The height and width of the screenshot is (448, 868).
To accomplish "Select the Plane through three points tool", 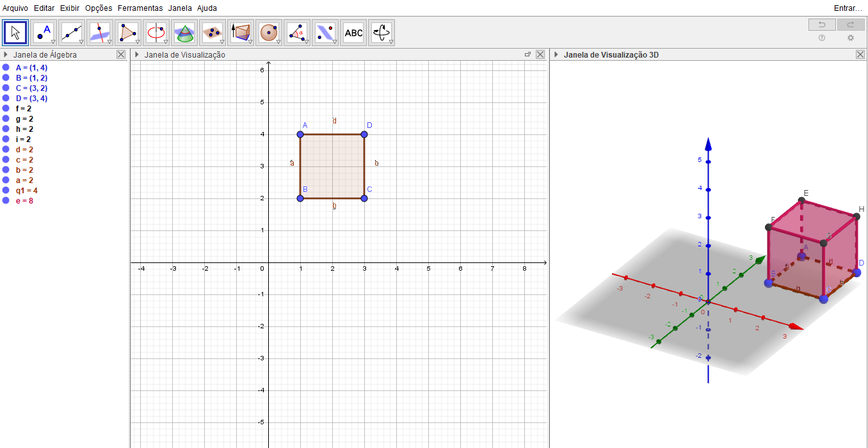I will [213, 32].
